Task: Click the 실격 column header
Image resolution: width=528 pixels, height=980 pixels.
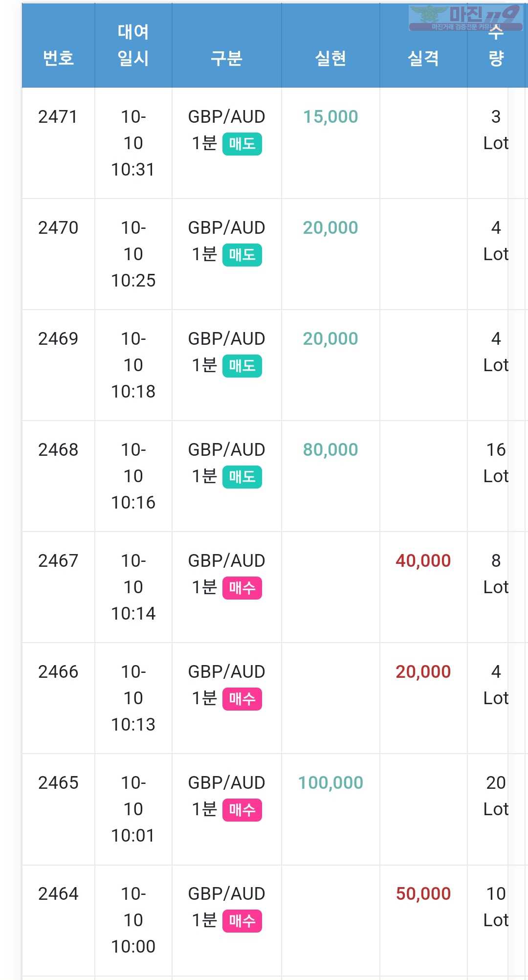Action: pyautogui.click(x=423, y=58)
